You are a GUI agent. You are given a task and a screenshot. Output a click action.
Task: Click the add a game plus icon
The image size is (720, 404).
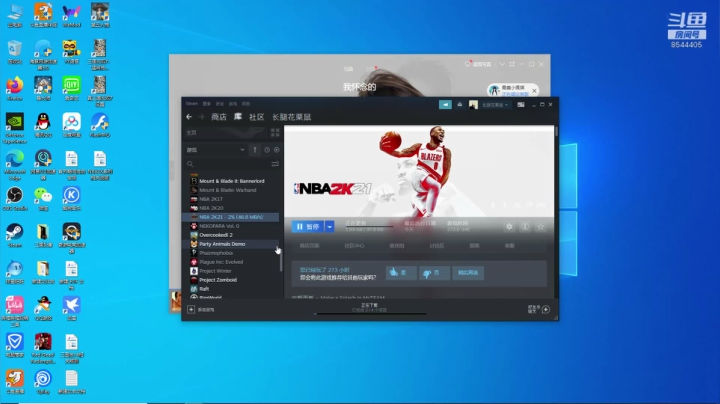[191, 309]
